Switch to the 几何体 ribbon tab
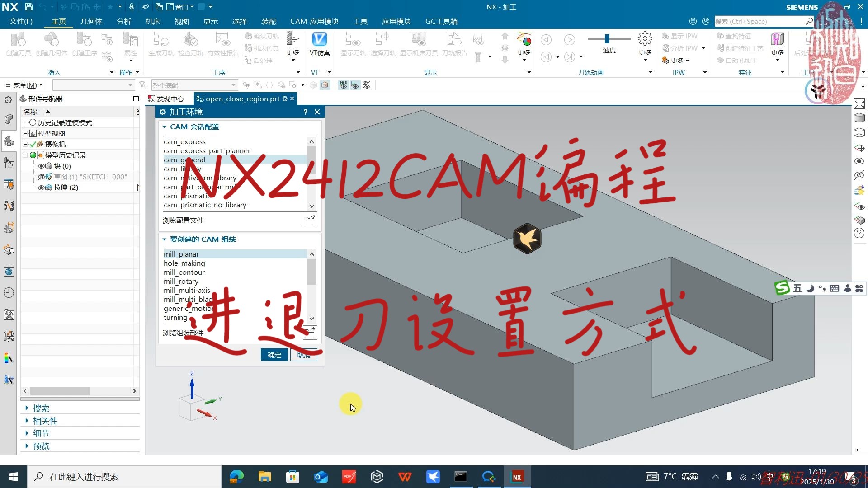 click(x=91, y=21)
